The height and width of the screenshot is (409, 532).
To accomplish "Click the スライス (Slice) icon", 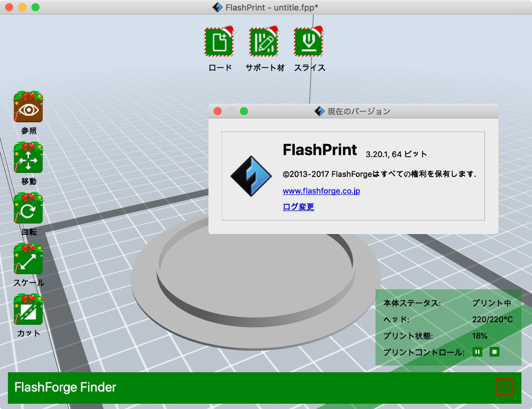I will (x=309, y=42).
